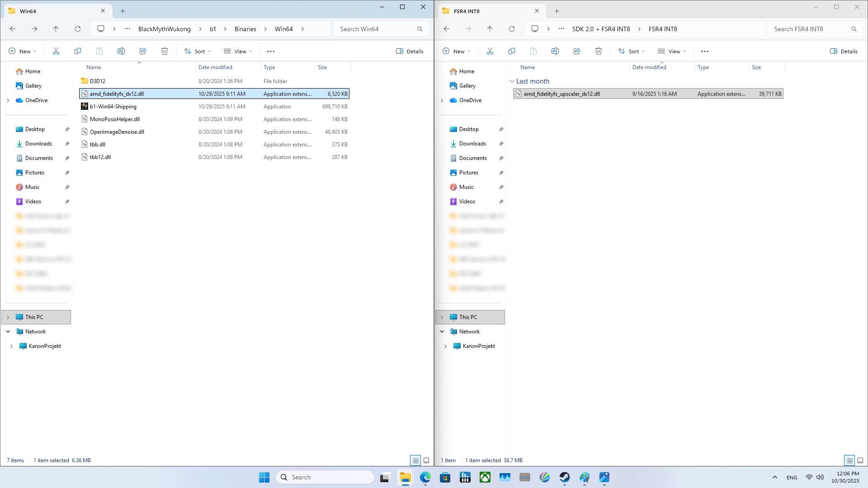Open the Sort dropdown in Win64 window
Screen dimensions: 868x488
coord(198,51)
